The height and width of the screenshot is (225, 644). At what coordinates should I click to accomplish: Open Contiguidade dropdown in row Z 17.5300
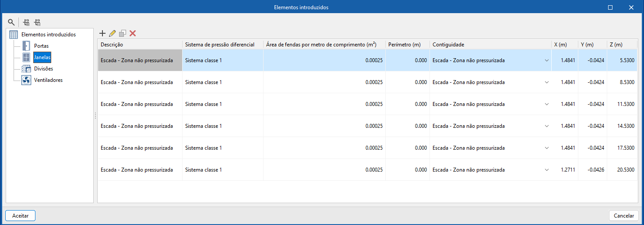pyautogui.click(x=546, y=148)
